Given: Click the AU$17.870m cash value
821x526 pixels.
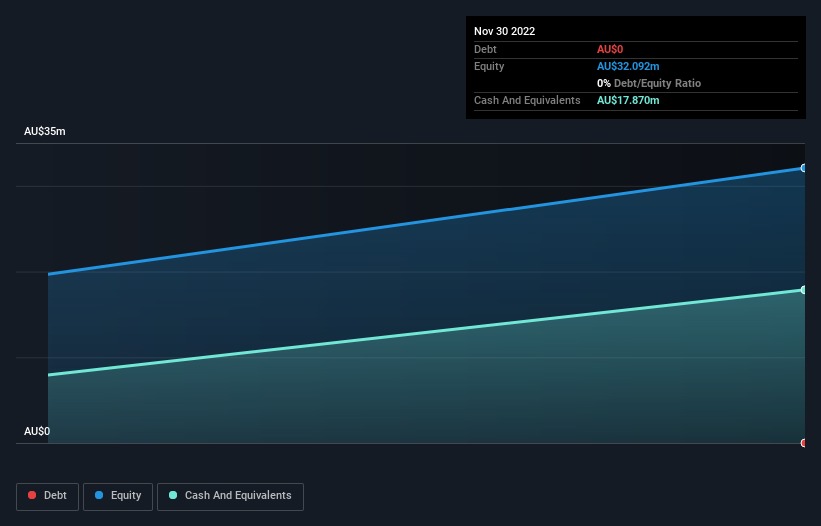Looking at the screenshot, I should click(x=628, y=100).
